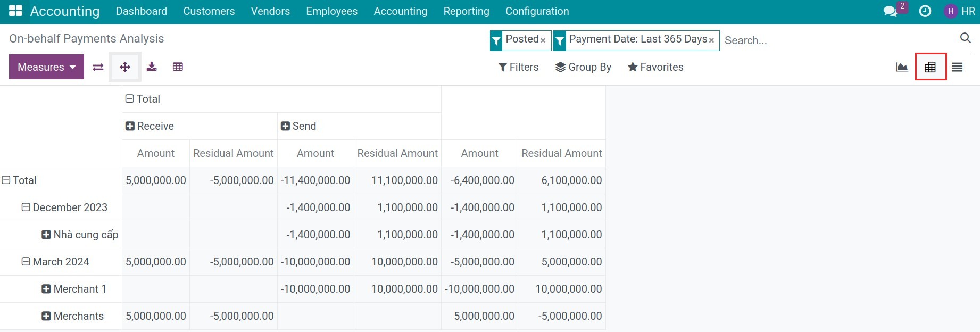980x332 pixels.
Task: Open the Employees menu
Action: click(x=332, y=11)
